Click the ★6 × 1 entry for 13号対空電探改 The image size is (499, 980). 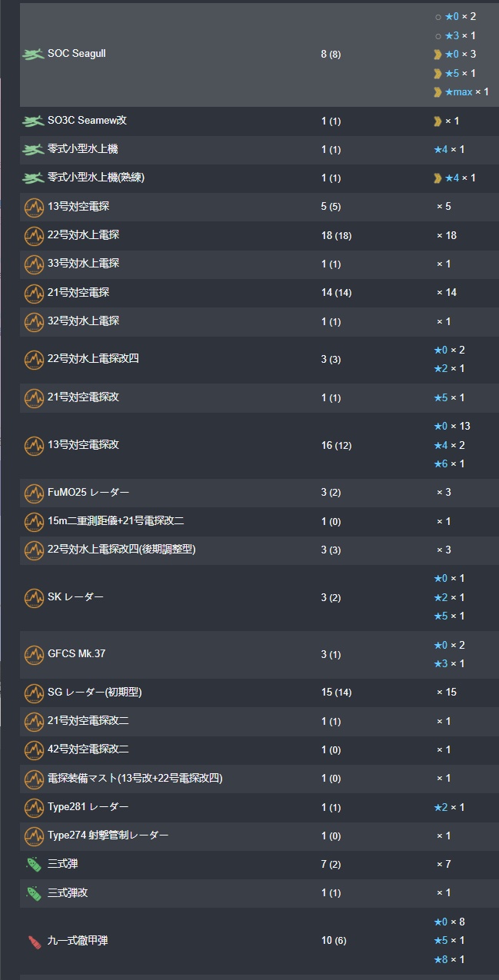point(449,464)
